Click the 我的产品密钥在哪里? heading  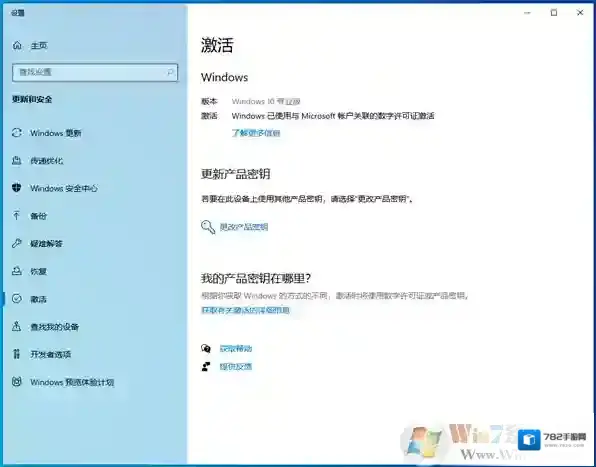tap(256, 279)
